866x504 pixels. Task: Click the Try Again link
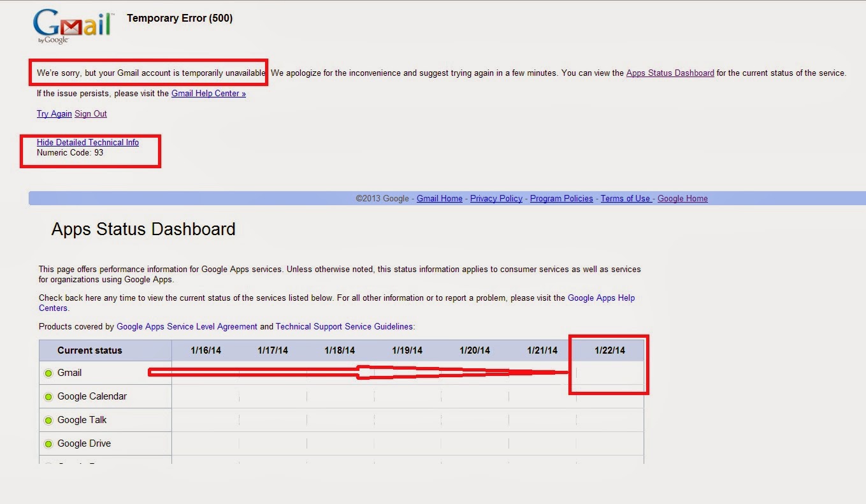[54, 113]
